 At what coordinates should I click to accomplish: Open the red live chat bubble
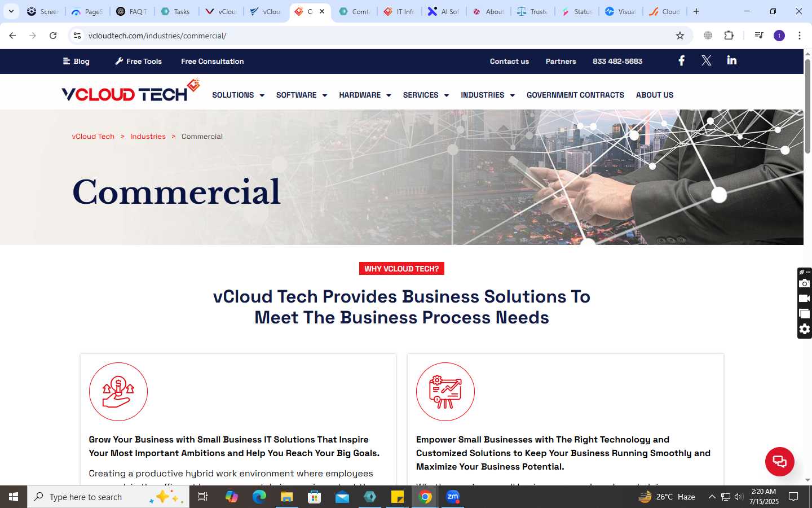pyautogui.click(x=779, y=461)
